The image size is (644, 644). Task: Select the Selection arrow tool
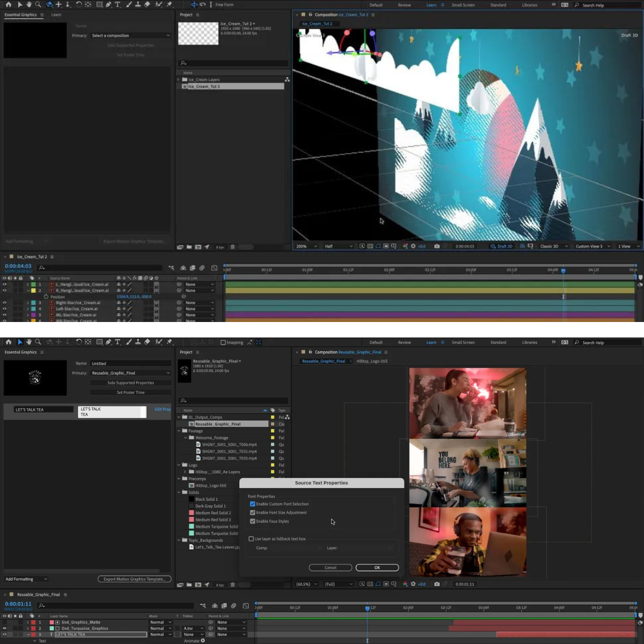point(20,342)
